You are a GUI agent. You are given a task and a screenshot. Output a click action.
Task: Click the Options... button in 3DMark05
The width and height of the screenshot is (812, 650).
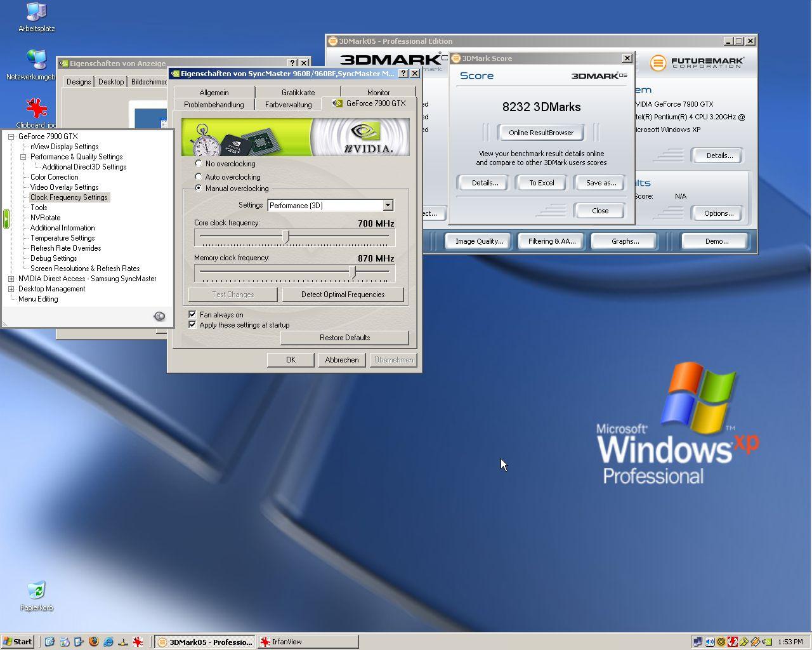point(719,213)
